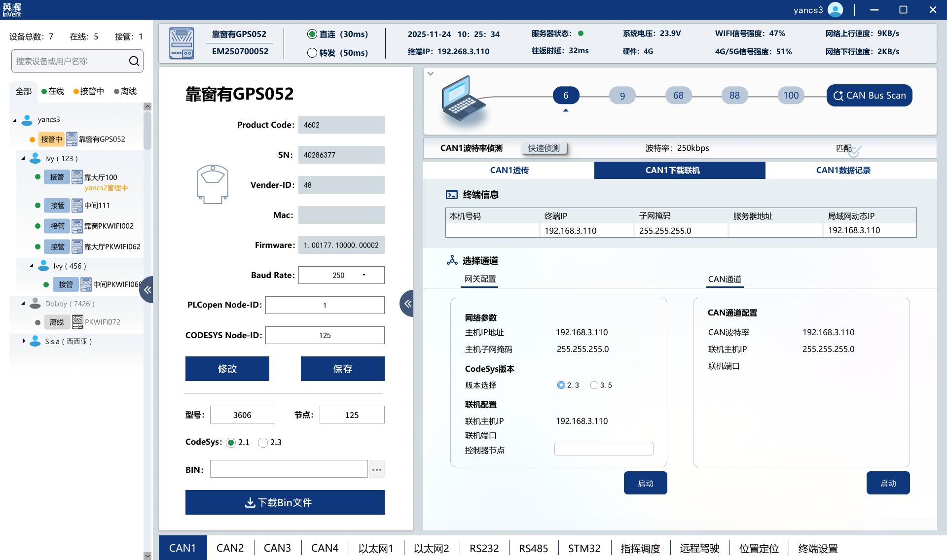Click the 控制器节点 input field
The width and height of the screenshot is (947, 560).
pyautogui.click(x=603, y=449)
